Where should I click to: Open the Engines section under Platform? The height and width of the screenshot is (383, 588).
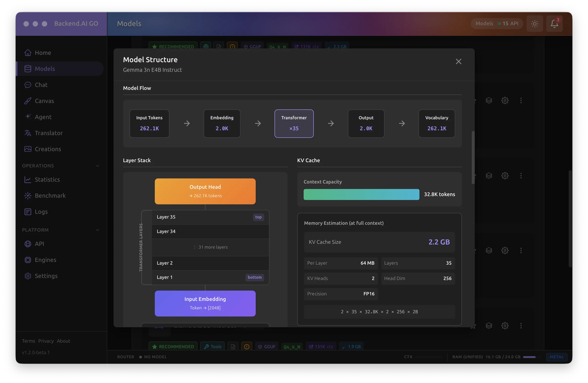[x=45, y=260]
